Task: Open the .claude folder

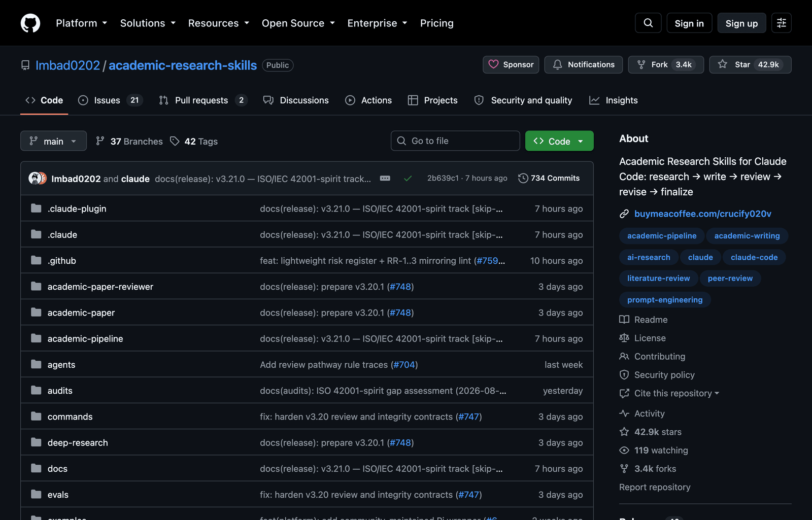Action: point(62,234)
